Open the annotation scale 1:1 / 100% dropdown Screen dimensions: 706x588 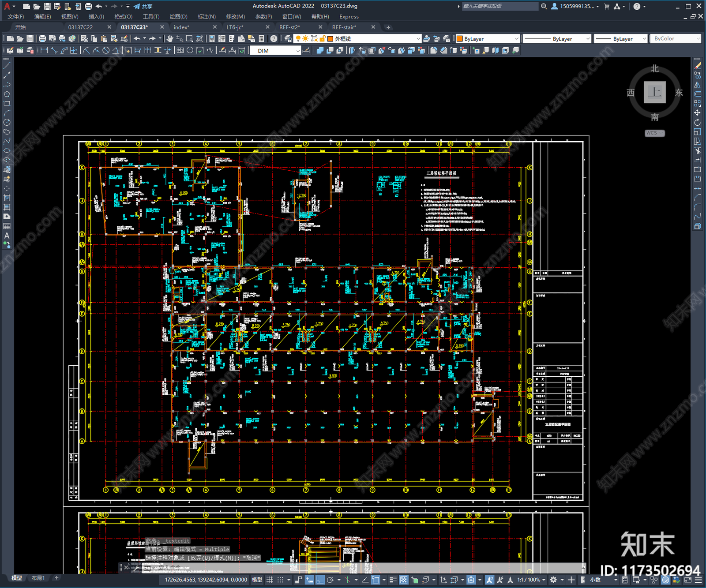[x=531, y=580]
